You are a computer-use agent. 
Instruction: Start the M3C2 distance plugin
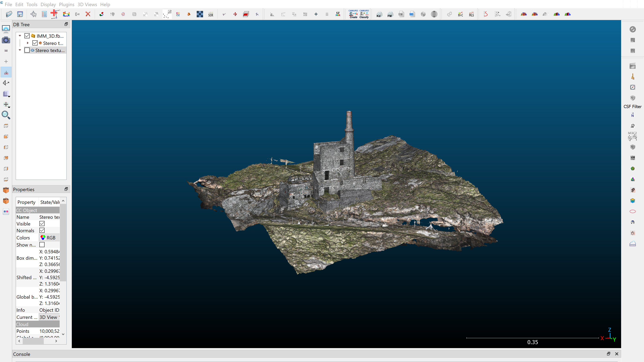point(632,136)
